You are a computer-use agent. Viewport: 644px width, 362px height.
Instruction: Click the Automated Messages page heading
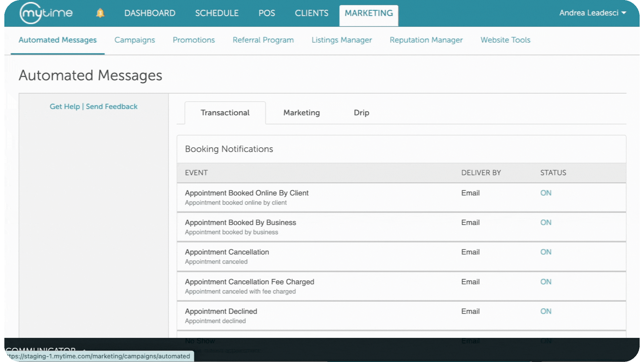pos(90,75)
